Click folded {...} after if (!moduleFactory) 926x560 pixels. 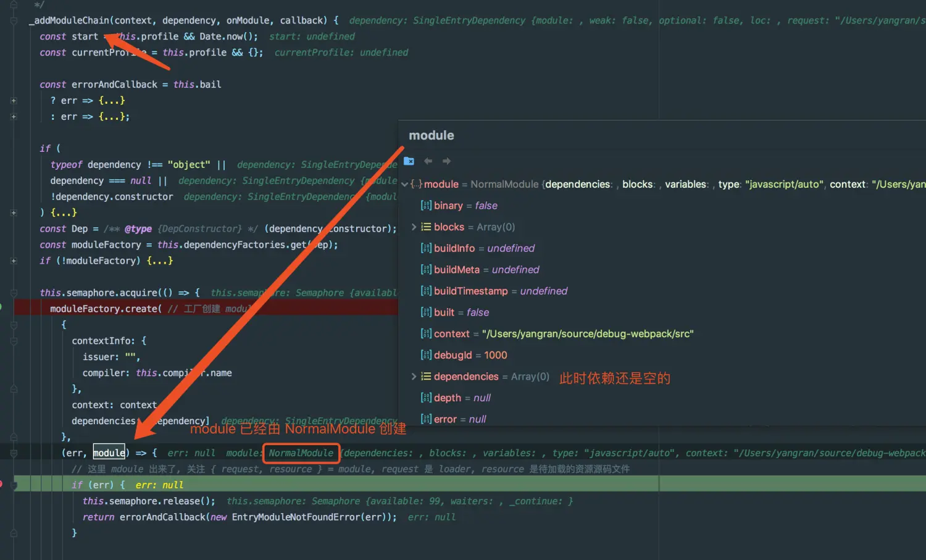[x=160, y=261]
